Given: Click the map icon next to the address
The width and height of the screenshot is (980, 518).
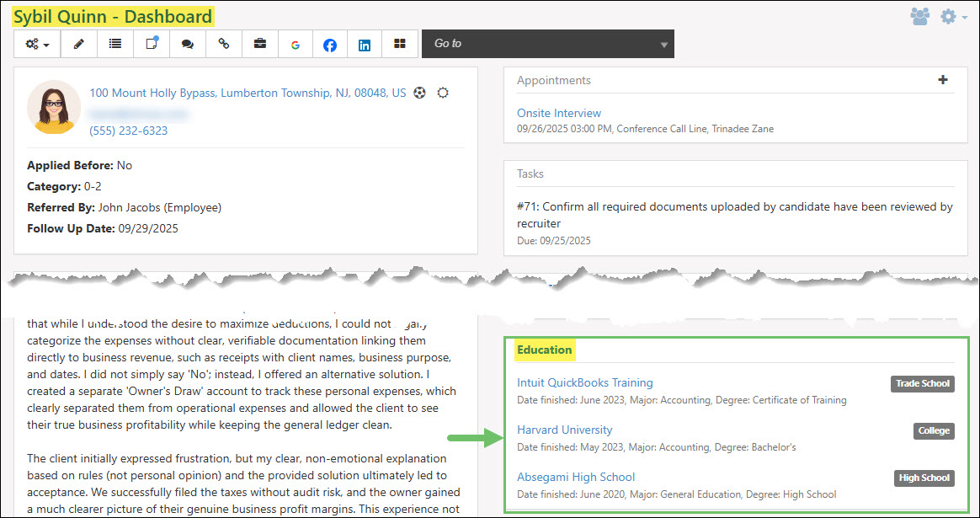Looking at the screenshot, I should (420, 93).
